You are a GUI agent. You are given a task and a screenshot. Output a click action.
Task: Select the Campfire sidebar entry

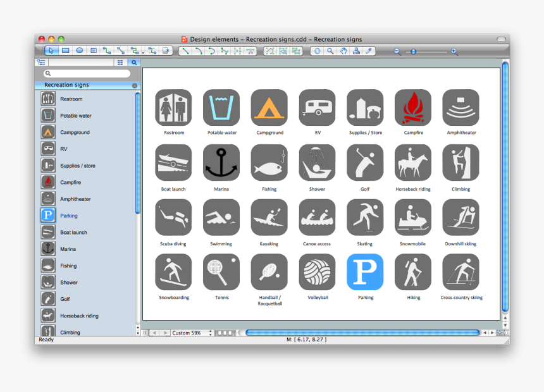pos(71,182)
